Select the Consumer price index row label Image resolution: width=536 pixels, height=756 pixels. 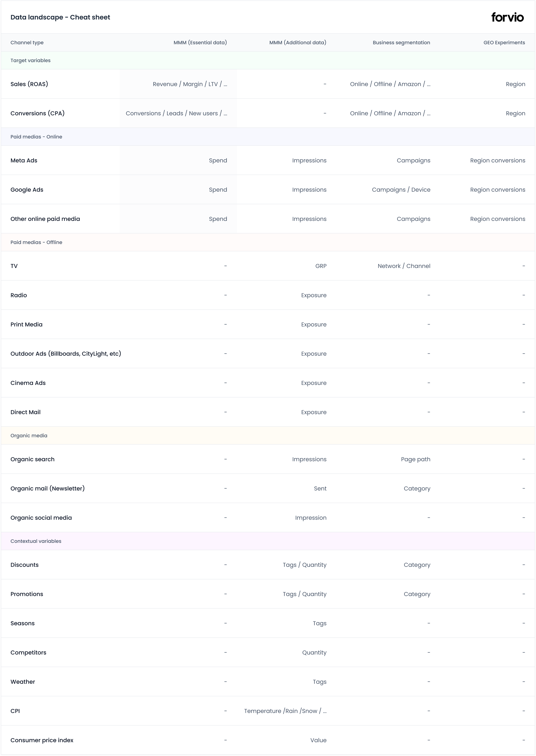tap(42, 740)
